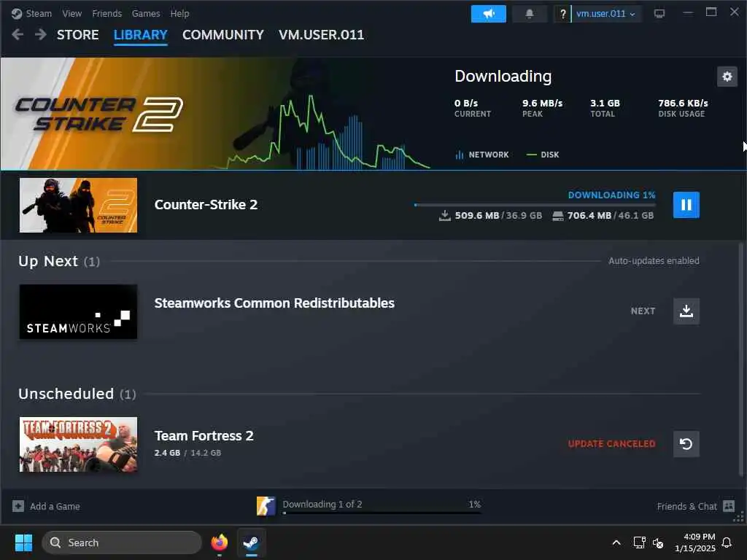The height and width of the screenshot is (560, 747).
Task: Switch to the LIBRARY tab
Action: (141, 35)
